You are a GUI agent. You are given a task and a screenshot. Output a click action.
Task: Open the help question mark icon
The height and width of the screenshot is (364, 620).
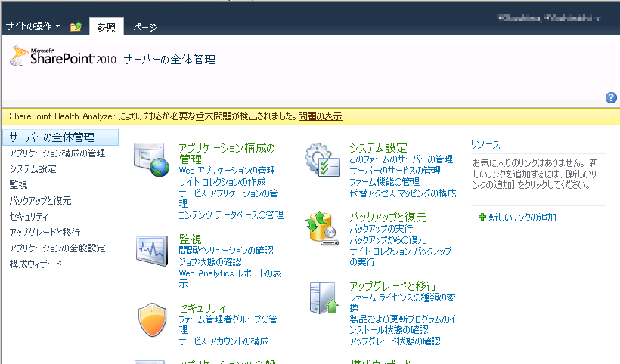[x=611, y=97]
